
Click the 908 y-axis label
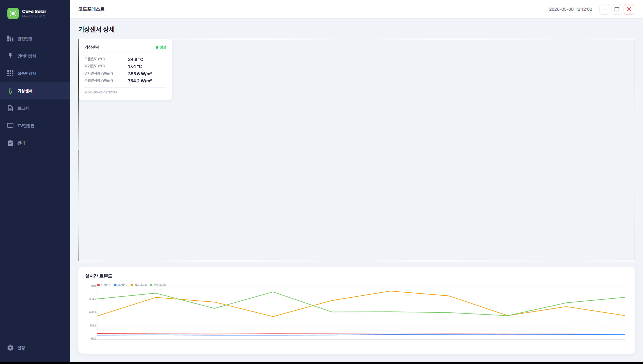(94, 286)
